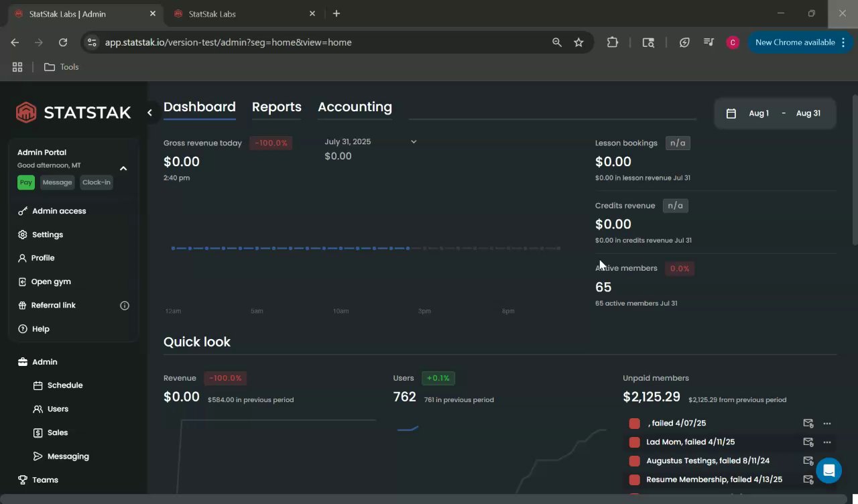Open a new browser tab with the plus
Image resolution: width=858 pixels, height=504 pixels.
point(336,13)
